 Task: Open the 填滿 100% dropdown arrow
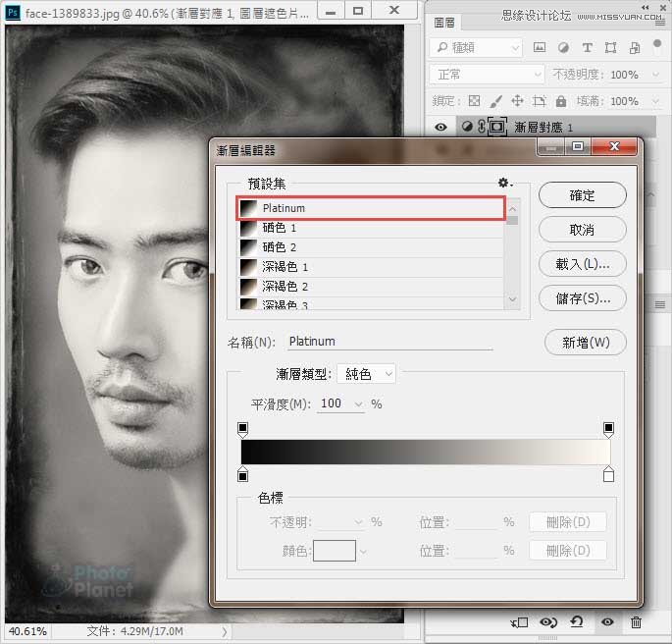coord(655,101)
